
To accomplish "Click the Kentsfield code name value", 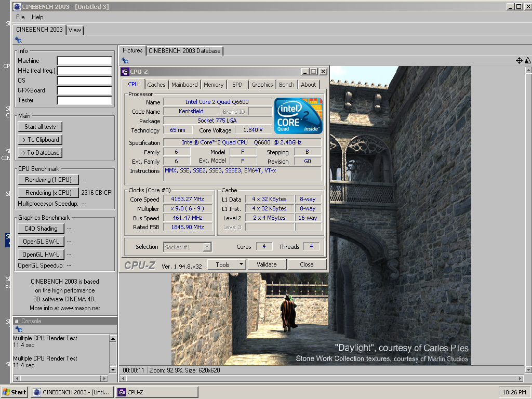I will pos(191,111).
